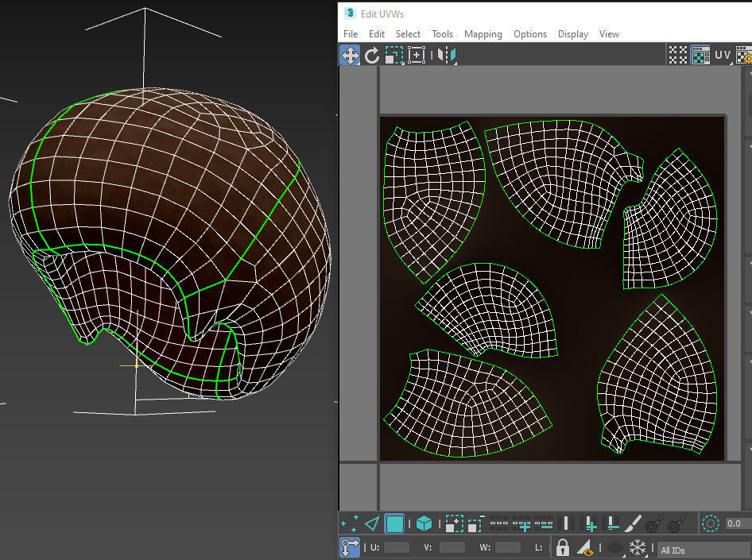
Task: Toggle the Soft Selection circle icon
Action: (x=711, y=523)
